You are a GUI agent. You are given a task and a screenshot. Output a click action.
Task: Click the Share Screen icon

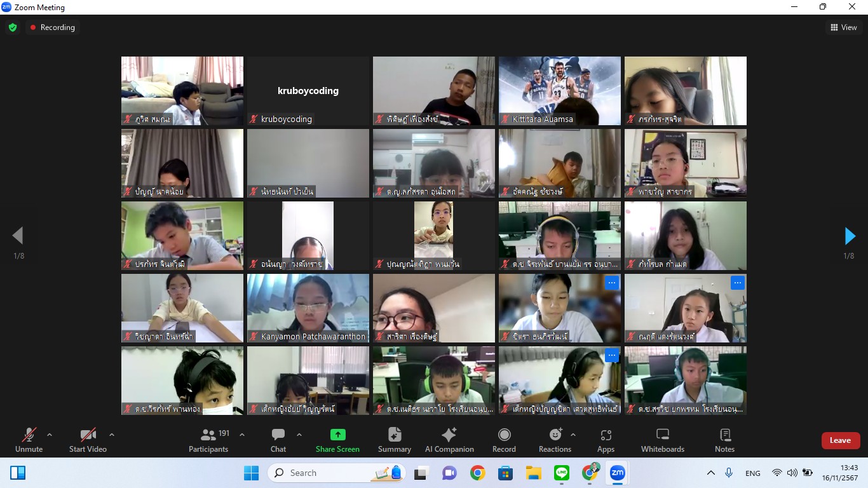pyautogui.click(x=337, y=440)
